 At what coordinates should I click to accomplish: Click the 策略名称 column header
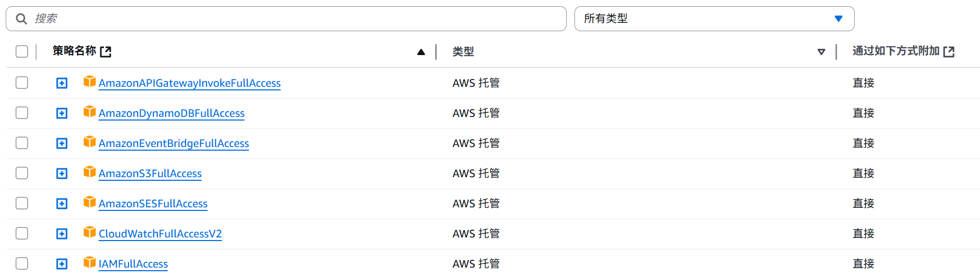click(74, 51)
